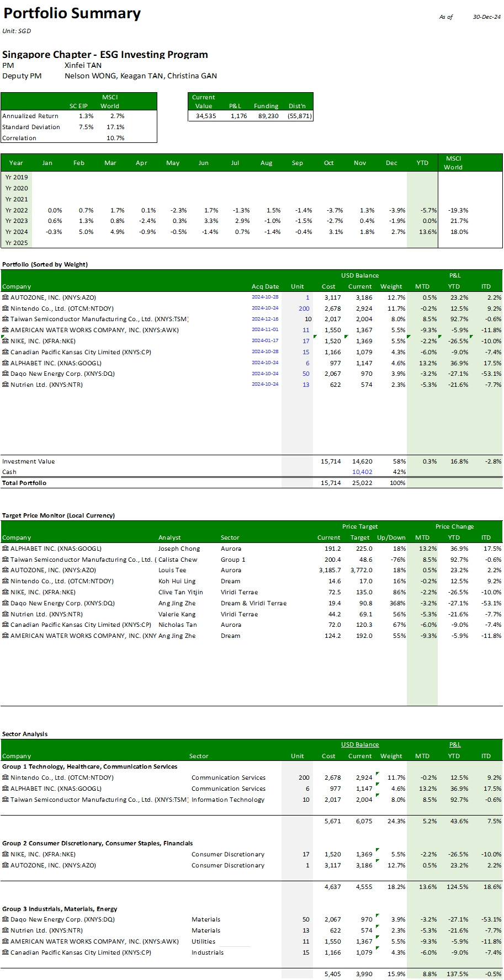This screenshot has height=980, width=504.
Task: Click NIKE stock icon in Sector Analysis Group 2
Action: pos(6,854)
